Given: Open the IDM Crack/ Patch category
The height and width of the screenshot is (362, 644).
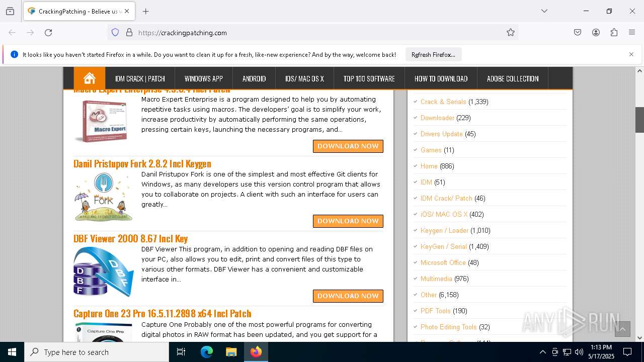Looking at the screenshot, I should pos(446,198).
